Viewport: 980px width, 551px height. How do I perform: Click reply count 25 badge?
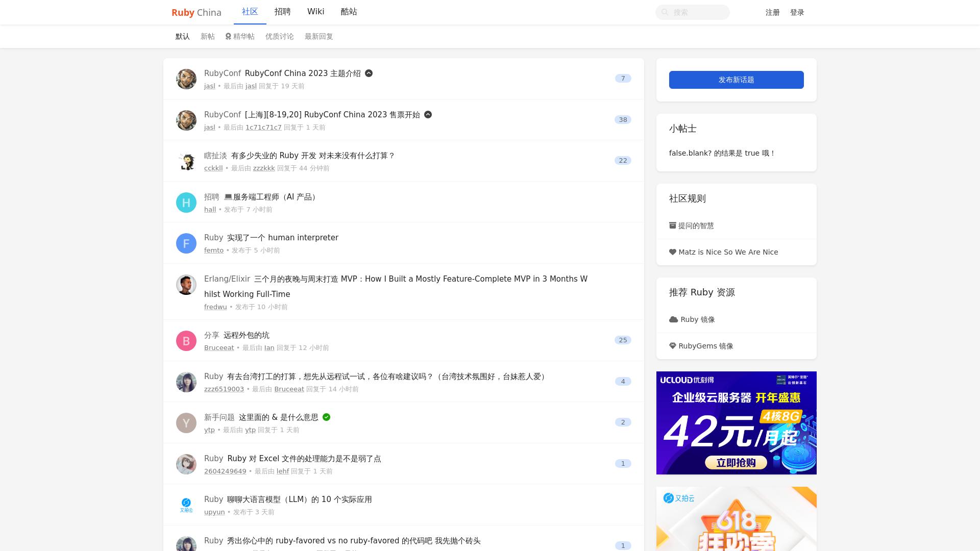623,340
